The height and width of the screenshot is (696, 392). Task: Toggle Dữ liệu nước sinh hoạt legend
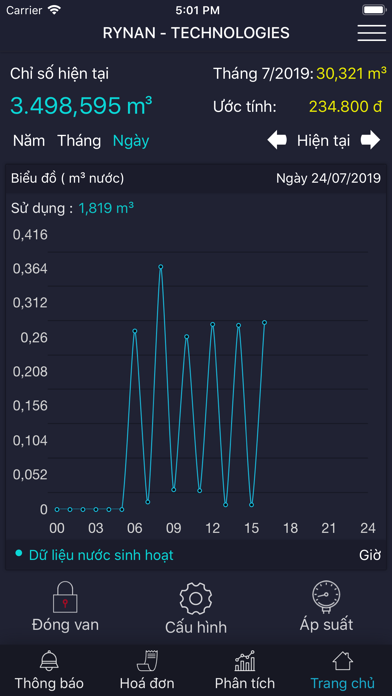click(x=94, y=555)
